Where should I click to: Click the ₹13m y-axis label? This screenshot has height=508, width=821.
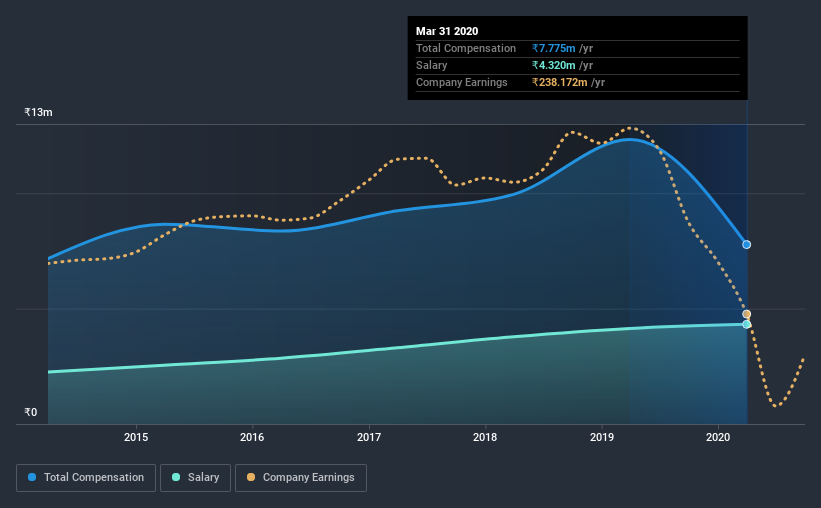pyautogui.click(x=38, y=112)
